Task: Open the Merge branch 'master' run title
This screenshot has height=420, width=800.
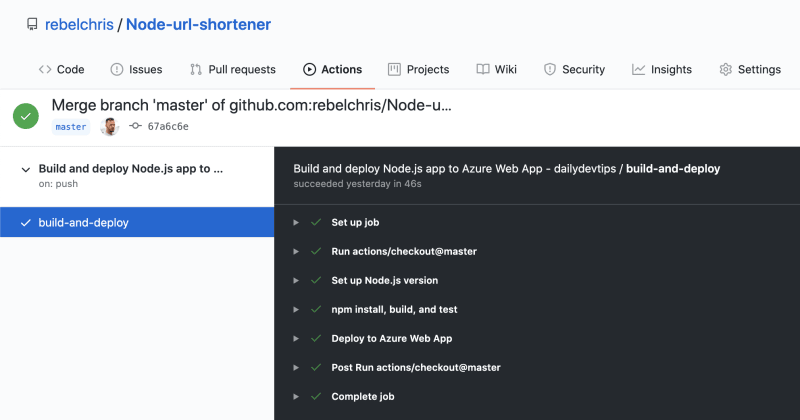Action: [252, 105]
